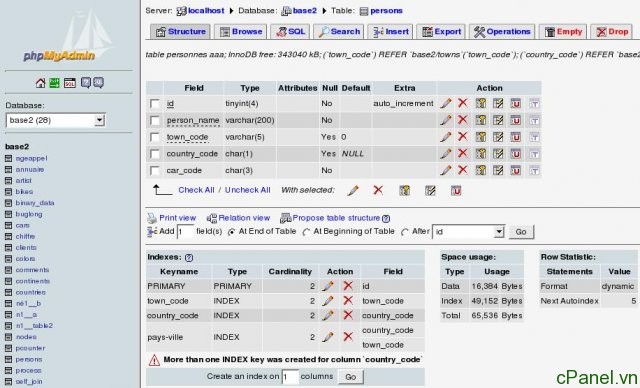The height and width of the screenshot is (388, 640).
Task: Click the unique icon for country_code row
Action: pyautogui.click(x=516, y=154)
